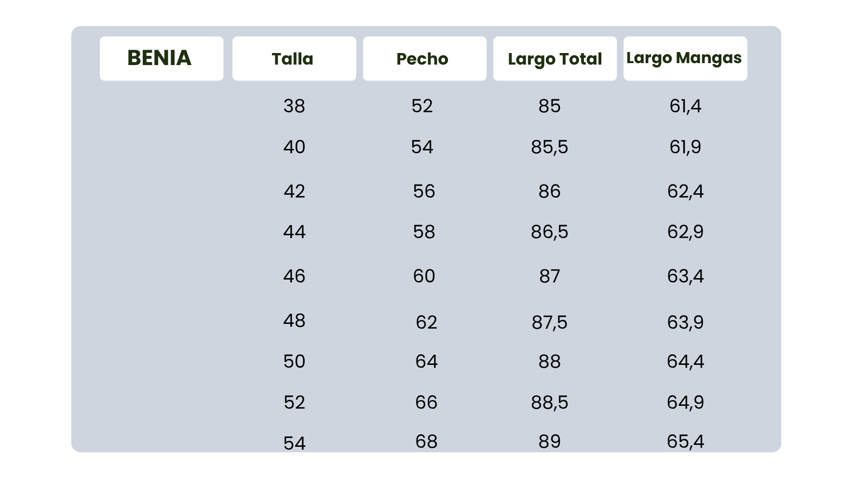Select Largo Mangas value 61,4
This screenshot has height=482, width=868.
pyautogui.click(x=685, y=106)
